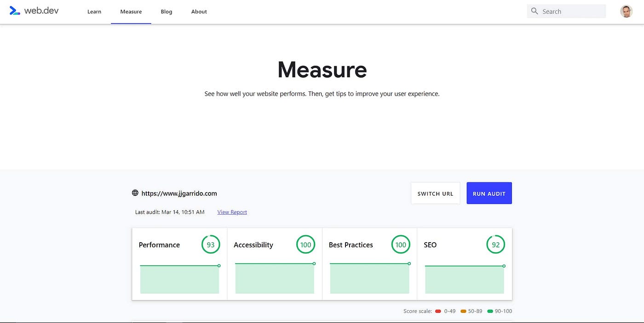
Task: Open the Learn menu item
Action: coord(94,11)
